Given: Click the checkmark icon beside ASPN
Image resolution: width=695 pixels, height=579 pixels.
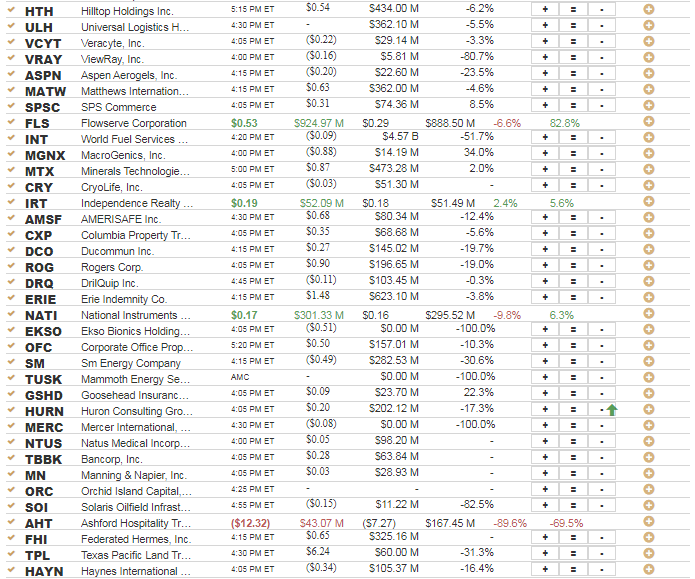Looking at the screenshot, I should [12, 73].
